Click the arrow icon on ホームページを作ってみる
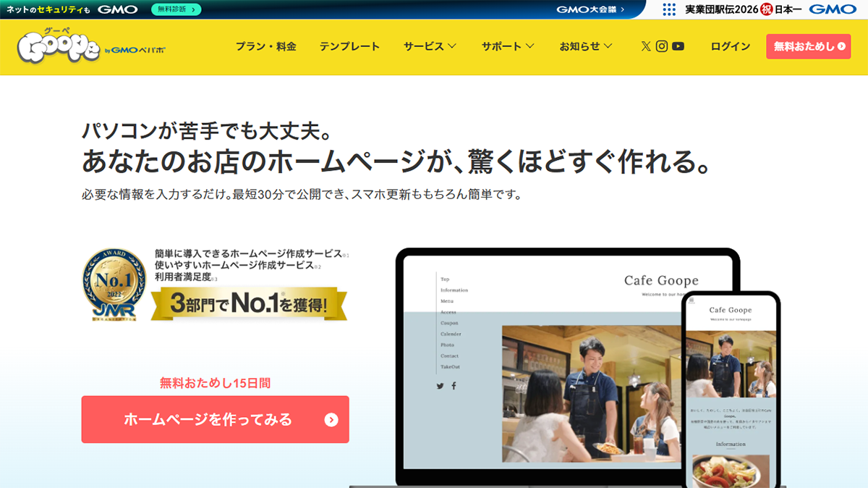 (x=331, y=420)
